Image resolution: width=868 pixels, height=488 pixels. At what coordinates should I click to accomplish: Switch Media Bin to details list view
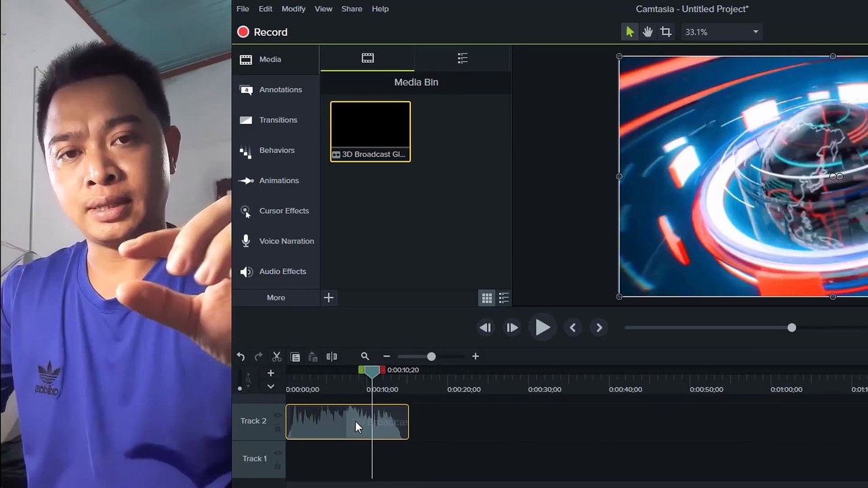click(x=504, y=298)
